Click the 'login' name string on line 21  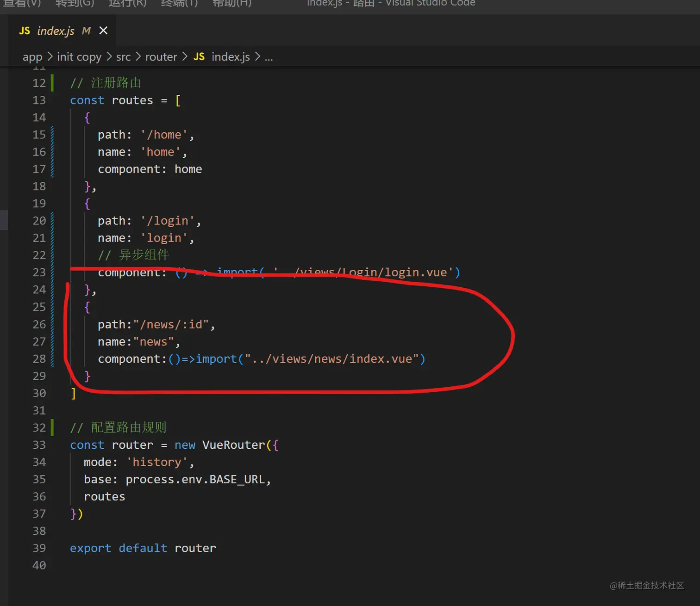[164, 238]
